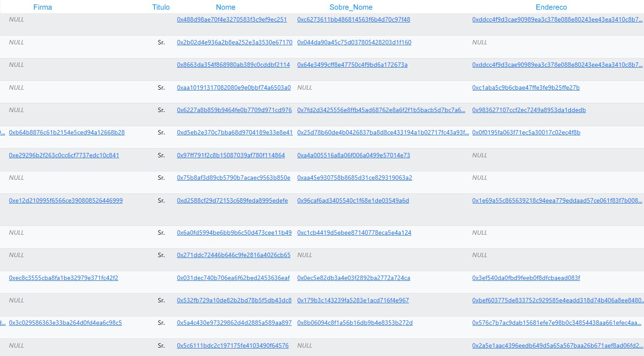Click the Sobre_Nome column header
Screen dimensions: 644x356
click(351, 7)
